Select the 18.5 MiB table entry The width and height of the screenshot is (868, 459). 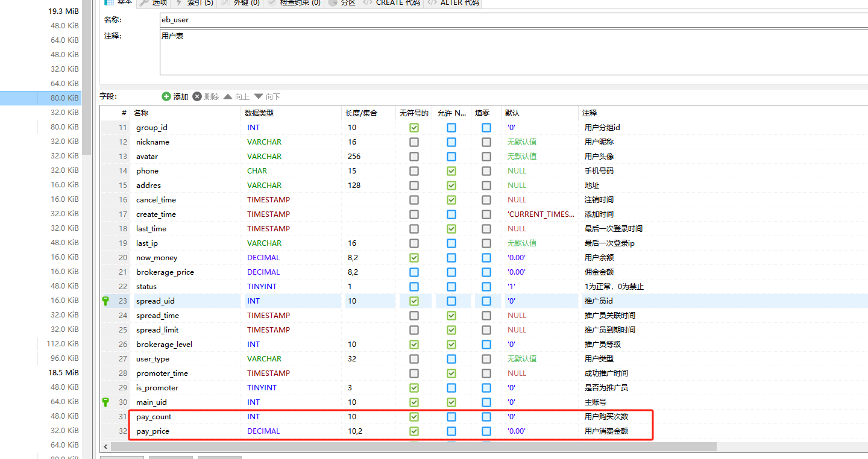63,372
